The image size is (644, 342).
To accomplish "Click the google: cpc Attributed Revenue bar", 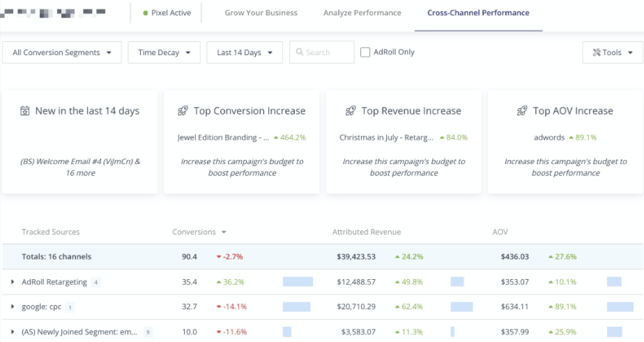I will click(461, 306).
